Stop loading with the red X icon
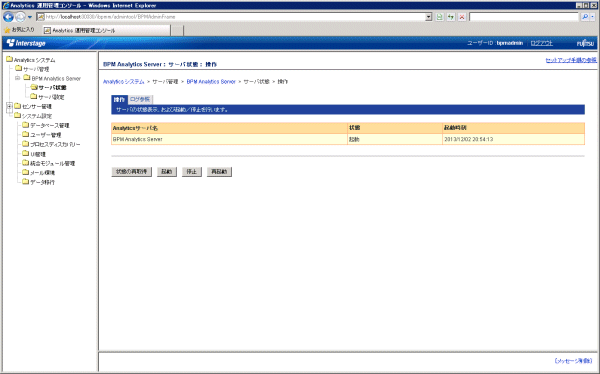The image size is (600, 374). pyautogui.click(x=462, y=17)
